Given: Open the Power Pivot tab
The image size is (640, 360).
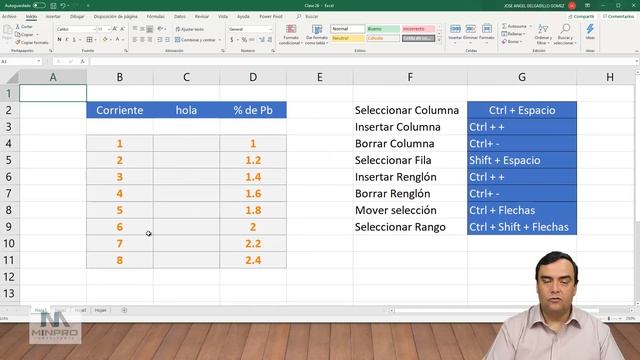Looking at the screenshot, I should pyautogui.click(x=271, y=16).
